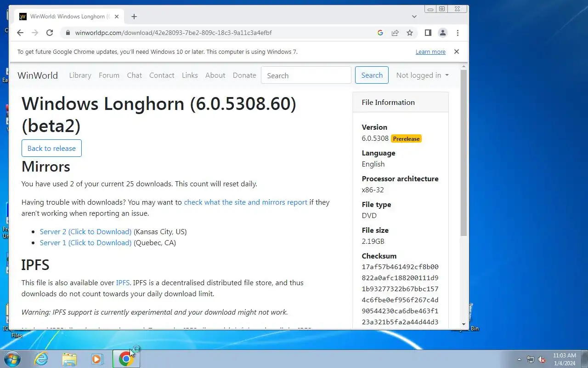Open check what the site and mirrors report link
The width and height of the screenshot is (588, 368).
[x=245, y=202]
